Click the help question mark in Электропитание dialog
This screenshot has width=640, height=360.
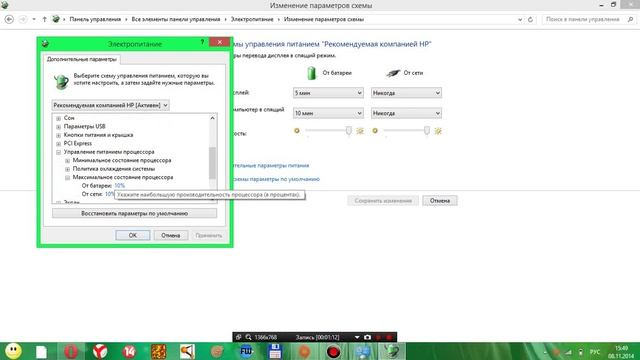[202, 42]
